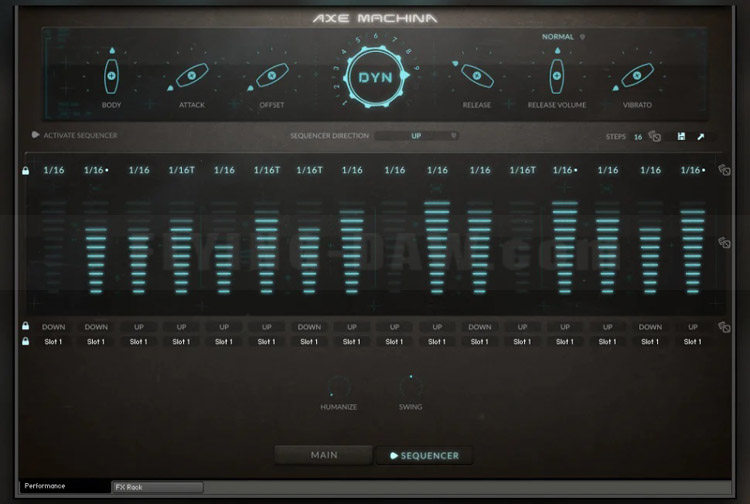Randomize the UP/DOWN direction row
This screenshot has height=504, width=750.
pyautogui.click(x=724, y=327)
